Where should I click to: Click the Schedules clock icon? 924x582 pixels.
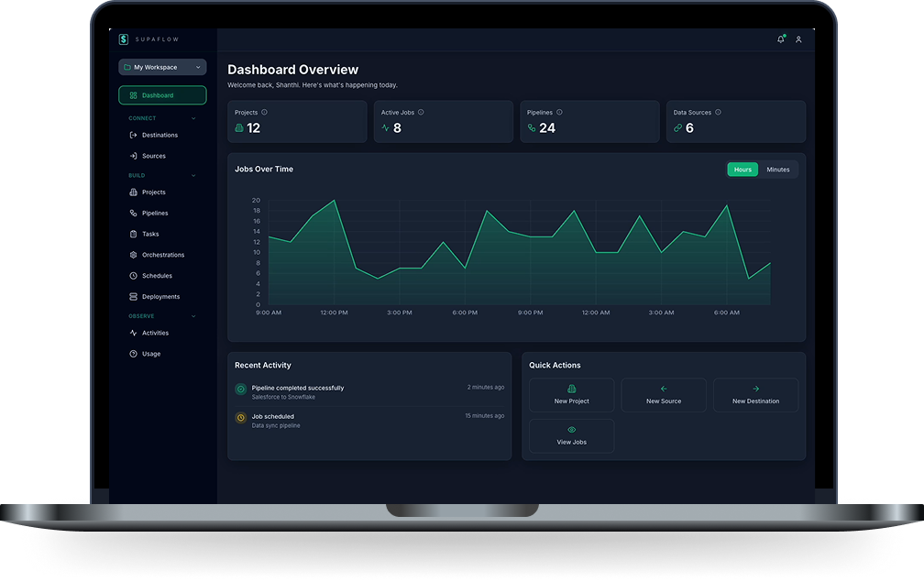pos(133,276)
